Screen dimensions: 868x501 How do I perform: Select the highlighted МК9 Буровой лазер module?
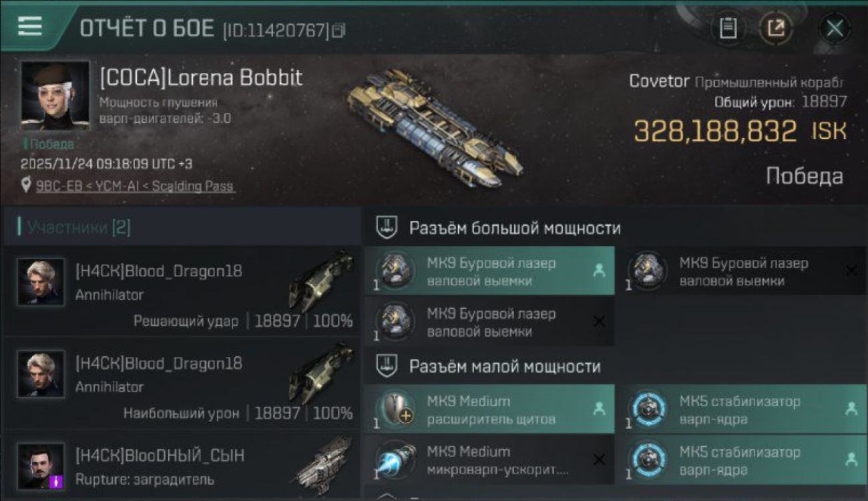(489, 271)
